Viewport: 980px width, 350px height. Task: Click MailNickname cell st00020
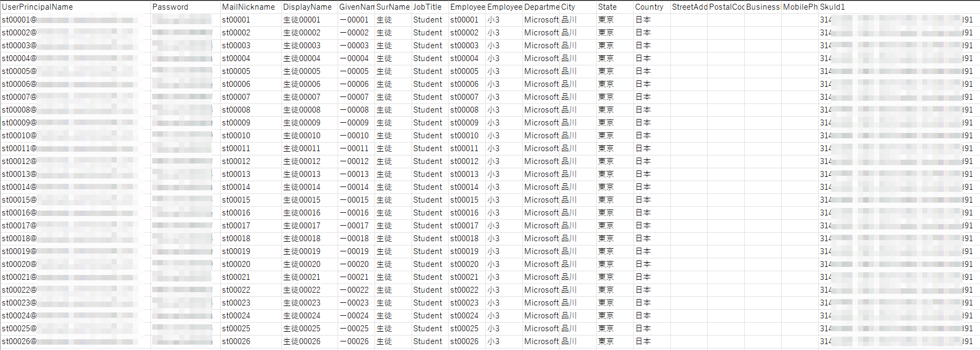pyautogui.click(x=251, y=264)
